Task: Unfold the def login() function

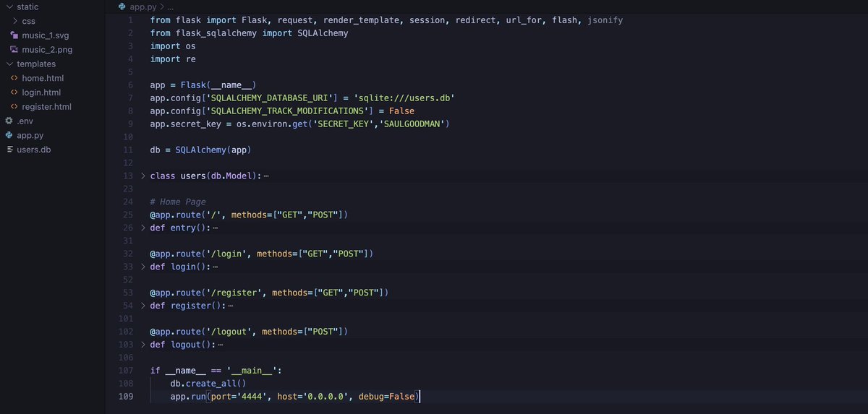Action: (x=142, y=267)
